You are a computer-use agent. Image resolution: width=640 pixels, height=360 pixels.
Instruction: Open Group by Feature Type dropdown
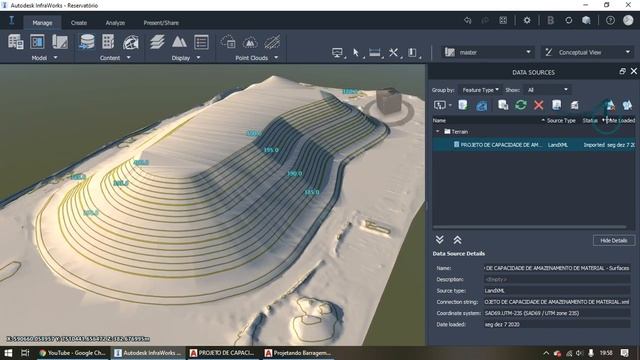(480, 90)
